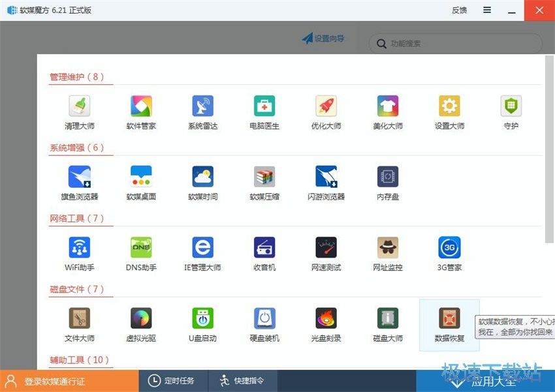Focus the 功能搜索 search box
This screenshot has width=555, height=392.
tap(455, 44)
